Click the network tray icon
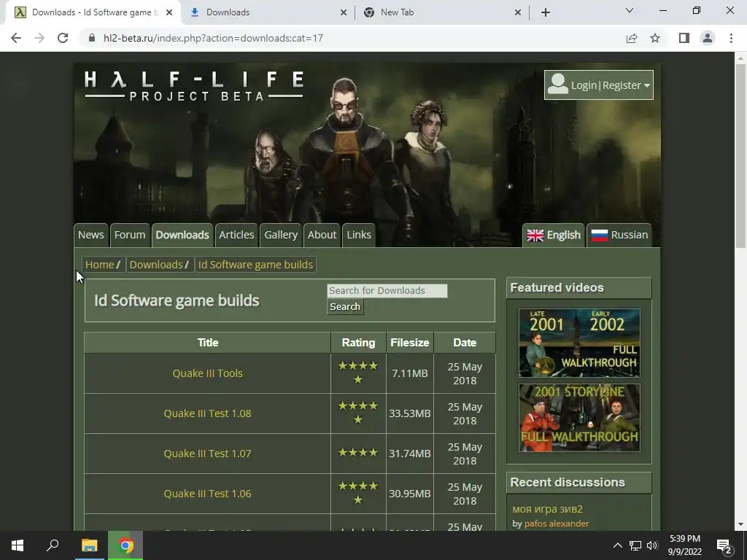This screenshot has height=560, width=747. tap(635, 545)
